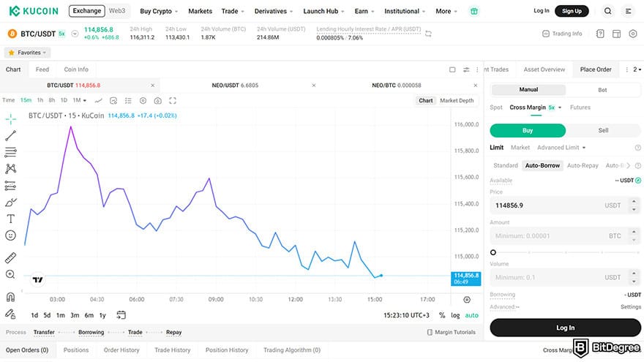Screen dimensions: 644x362
Task: Expand the Trade dropdown menu
Action: click(233, 11)
